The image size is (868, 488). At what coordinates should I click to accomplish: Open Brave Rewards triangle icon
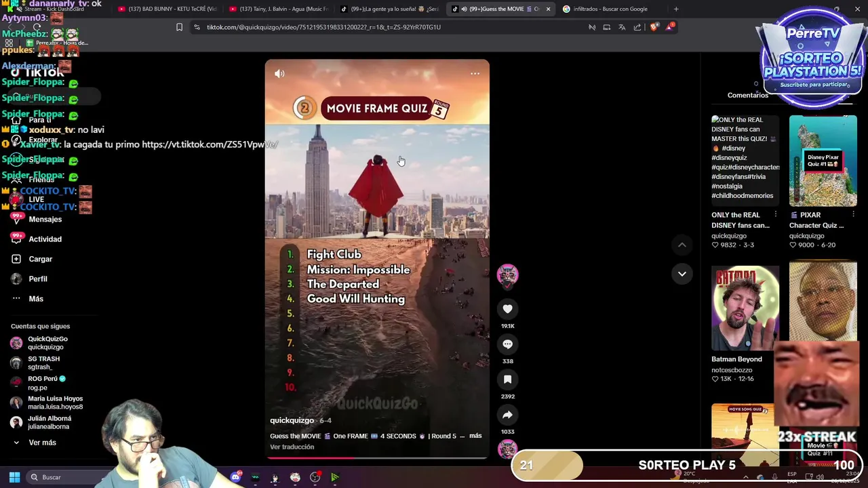[x=670, y=27]
